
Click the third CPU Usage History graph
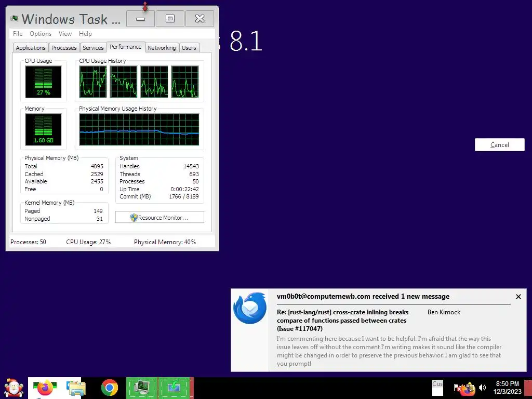pos(154,82)
